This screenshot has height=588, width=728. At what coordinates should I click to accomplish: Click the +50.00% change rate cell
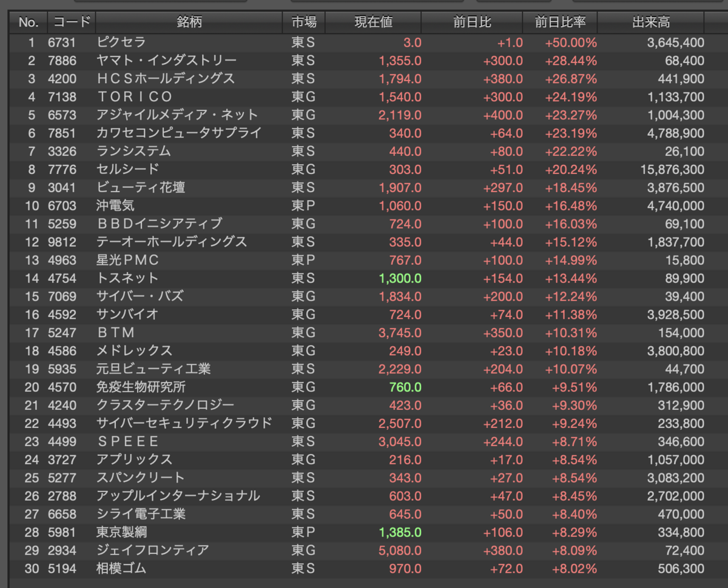tap(571, 42)
